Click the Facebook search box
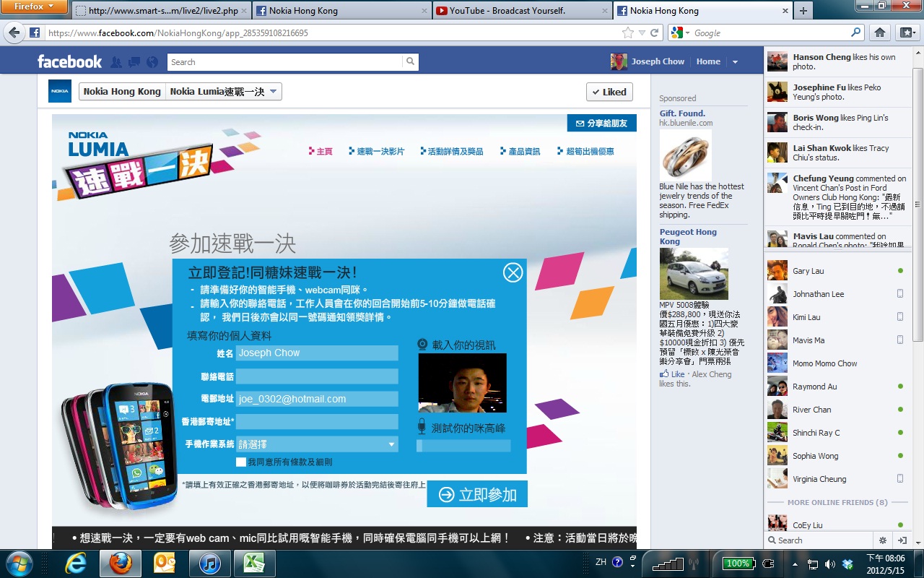 [285, 62]
